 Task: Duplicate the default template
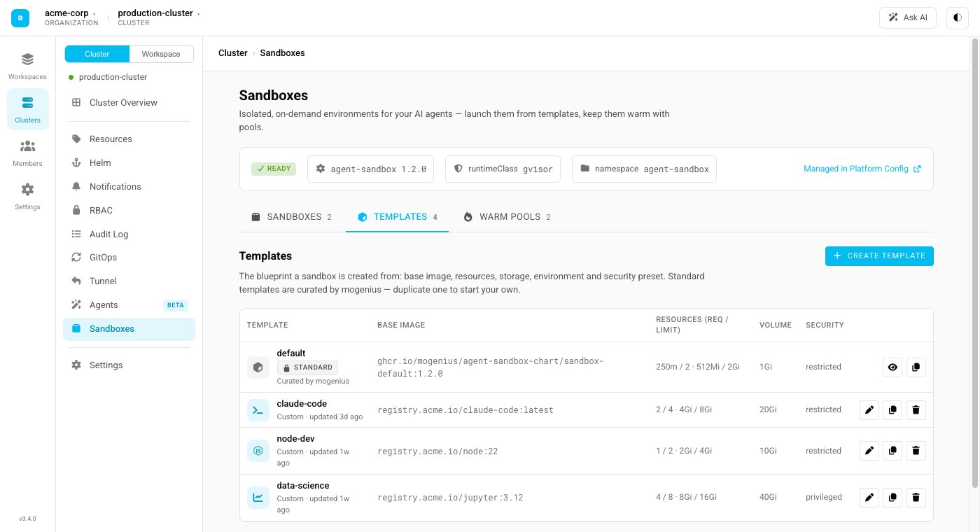click(916, 367)
